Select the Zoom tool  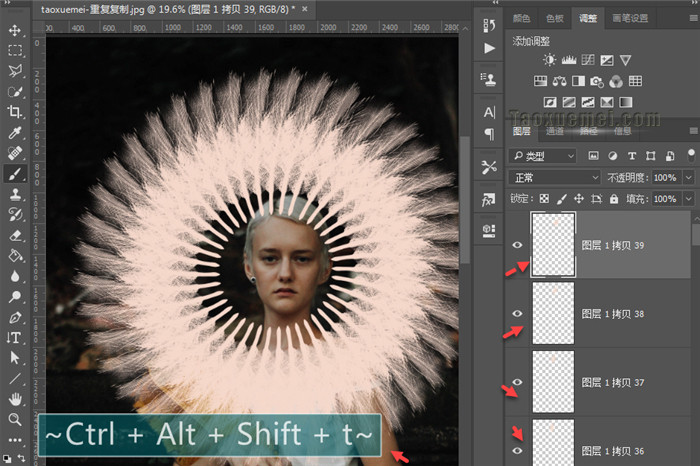point(15,420)
